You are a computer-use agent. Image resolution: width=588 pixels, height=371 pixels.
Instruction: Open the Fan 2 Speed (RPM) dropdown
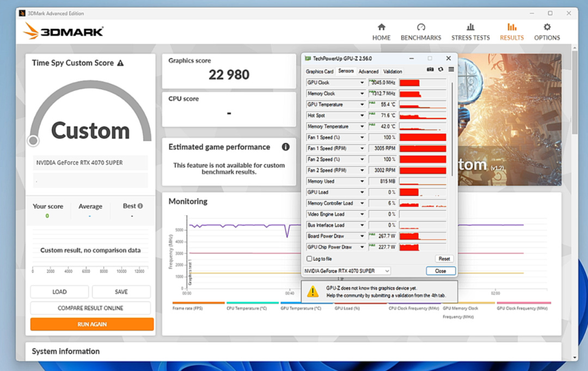coord(362,171)
